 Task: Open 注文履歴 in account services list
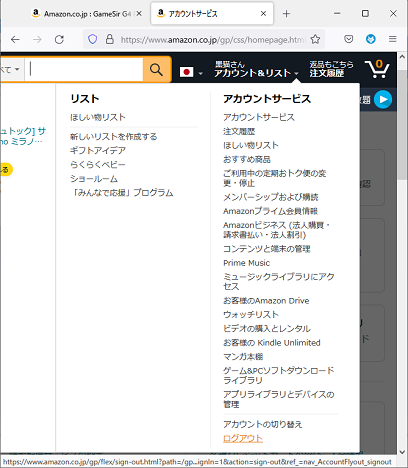[239, 131]
